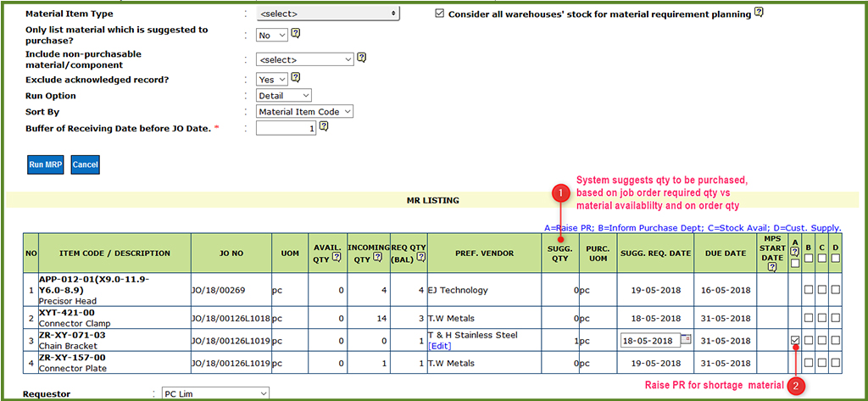
Task: Click description Connector Plate
Action: pos(73,368)
